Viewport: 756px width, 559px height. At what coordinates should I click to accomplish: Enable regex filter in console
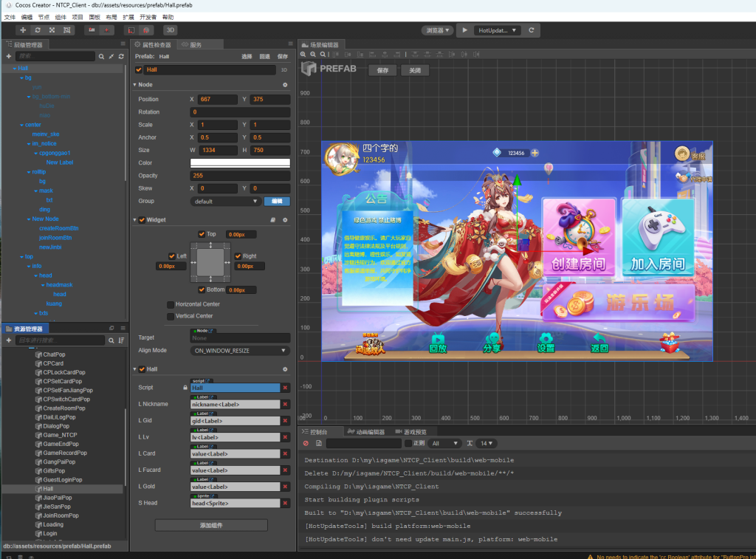tap(408, 443)
